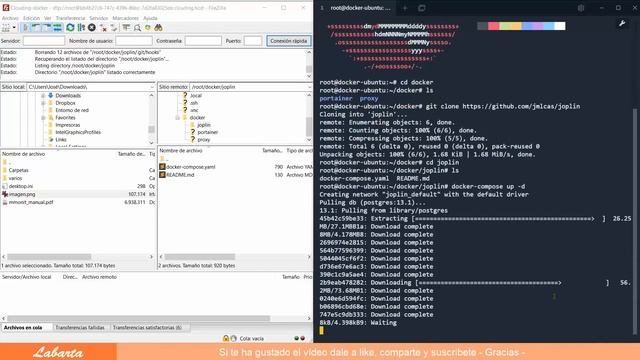
Task: Open the Ayuda menu
Action: pos(150,18)
